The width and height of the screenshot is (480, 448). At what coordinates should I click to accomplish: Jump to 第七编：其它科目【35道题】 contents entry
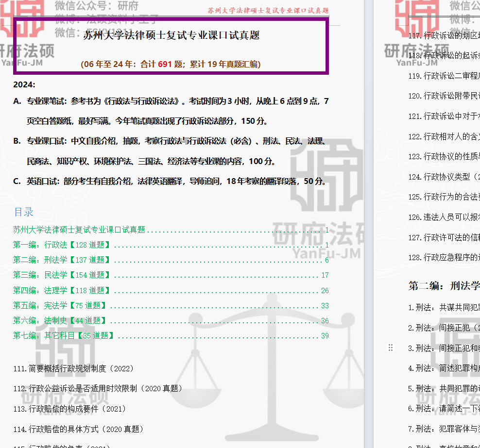171,335
